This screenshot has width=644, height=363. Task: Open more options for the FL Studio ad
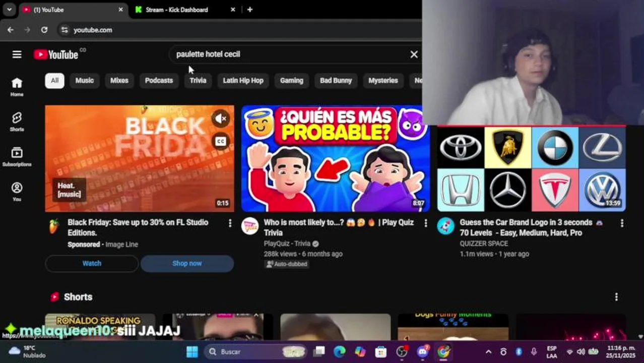click(230, 223)
